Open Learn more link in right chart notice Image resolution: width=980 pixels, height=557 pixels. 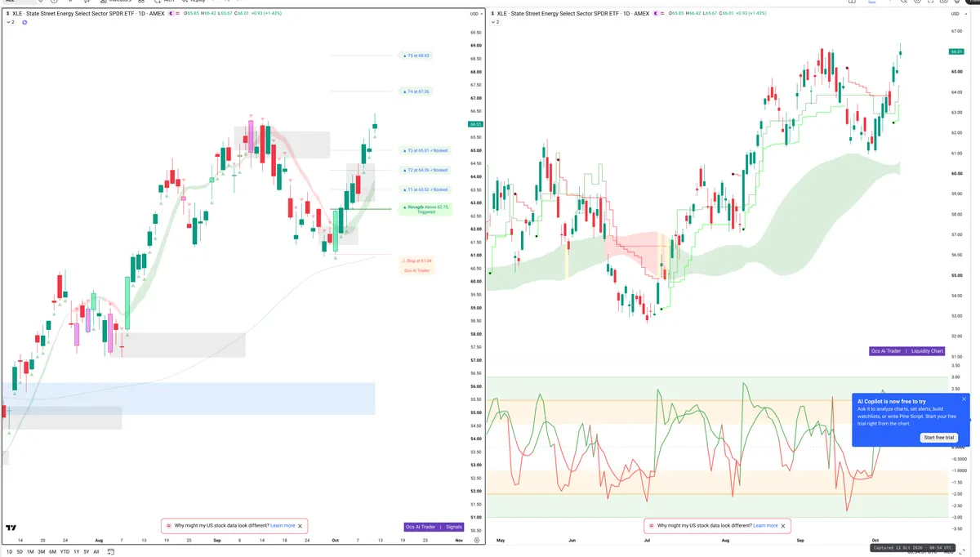point(765,526)
